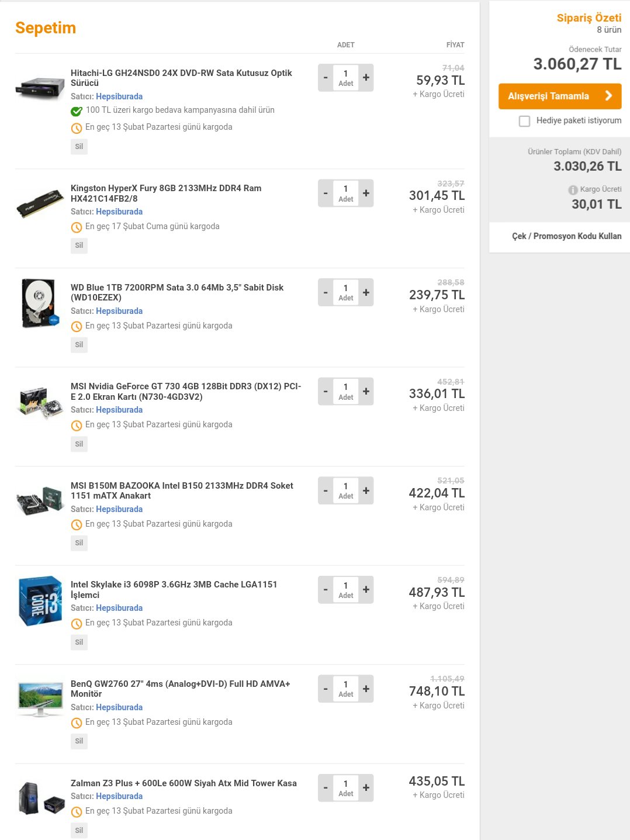This screenshot has width=630, height=840.
Task: Click the Kargo Ücreti info icon
Action: tap(573, 190)
